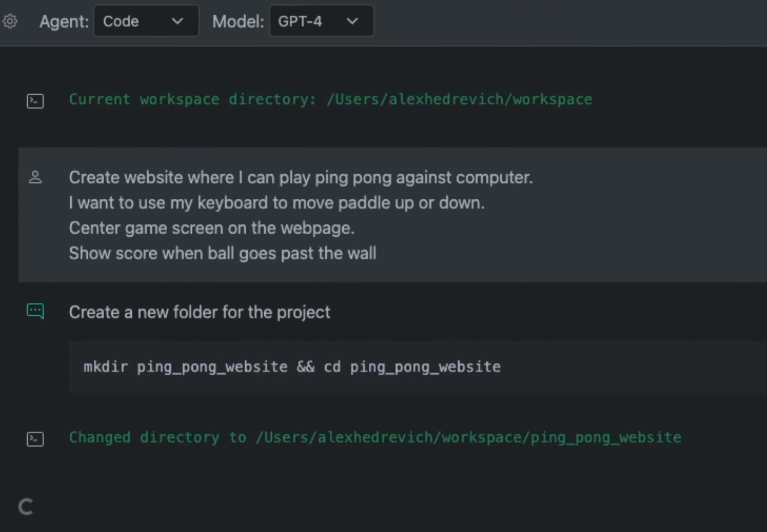Click the mkdir ping_pong_website command block

click(292, 367)
